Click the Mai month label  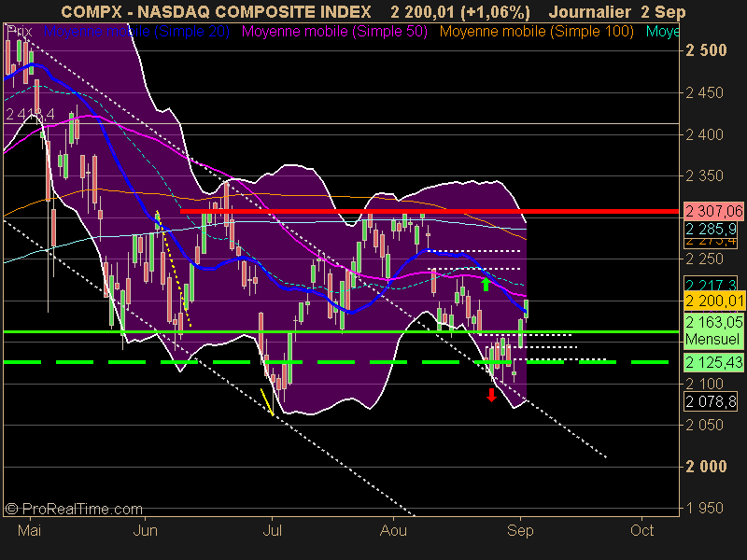pos(30,530)
